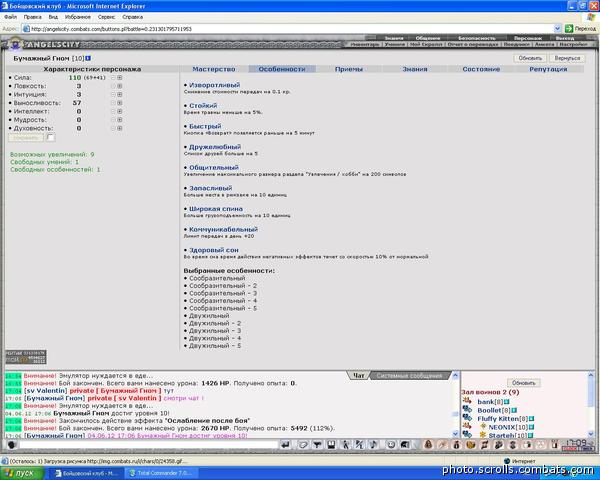
Task: Increase Интуиция with its plus button
Action: (x=120, y=95)
